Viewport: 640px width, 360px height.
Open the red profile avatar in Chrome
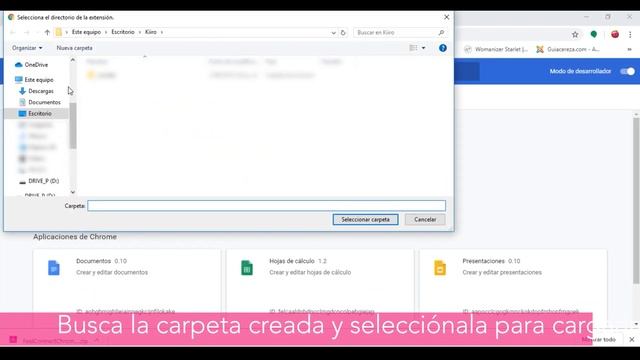point(615,35)
